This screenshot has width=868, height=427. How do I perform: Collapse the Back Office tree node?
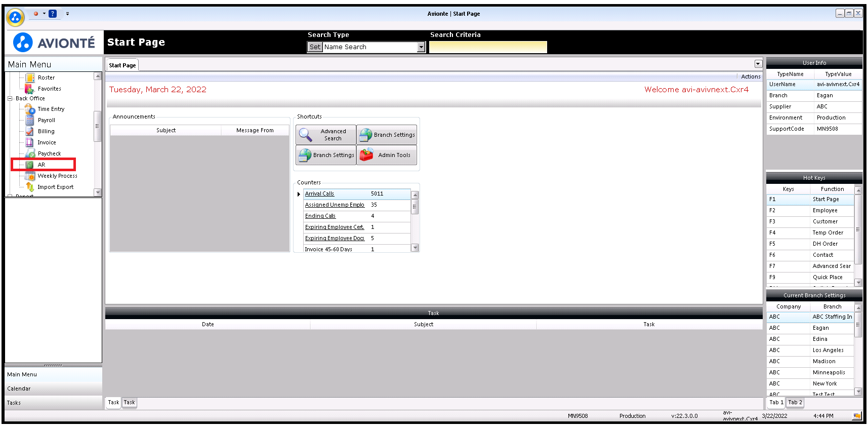tap(10, 98)
